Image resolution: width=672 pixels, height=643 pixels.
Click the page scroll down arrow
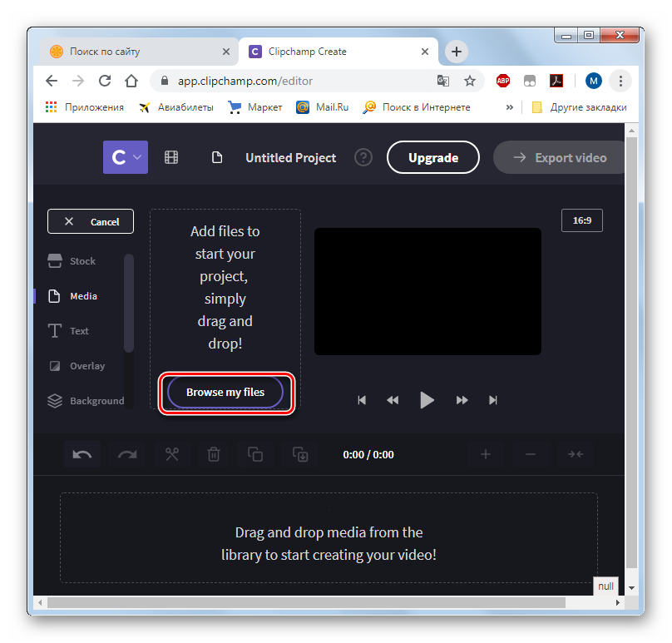[x=631, y=587]
